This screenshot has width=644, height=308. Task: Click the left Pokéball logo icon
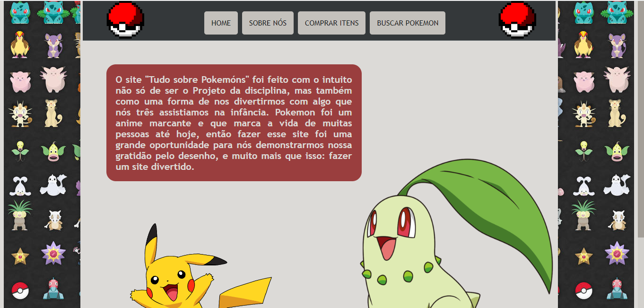[125, 19]
